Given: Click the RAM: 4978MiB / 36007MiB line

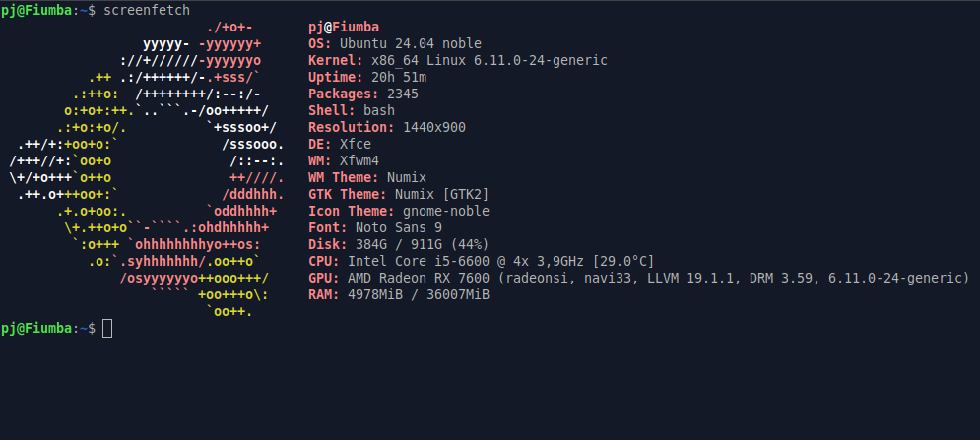Looking at the screenshot, I should point(399,295).
